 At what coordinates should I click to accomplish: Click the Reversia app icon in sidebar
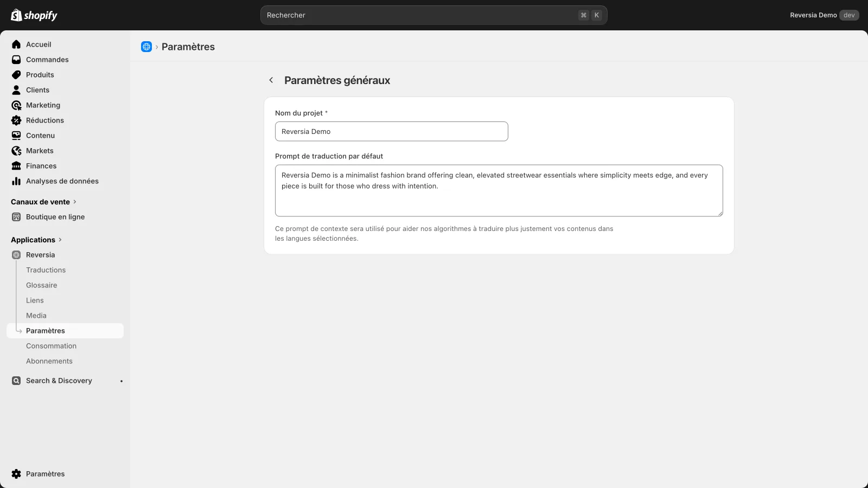(x=16, y=255)
